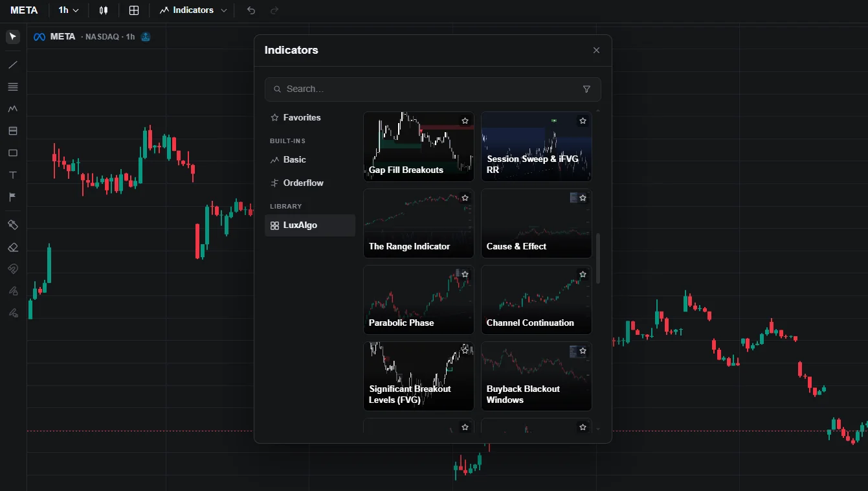The width and height of the screenshot is (868, 491).
Task: Add the Cause & Effect indicator
Action: [537, 223]
